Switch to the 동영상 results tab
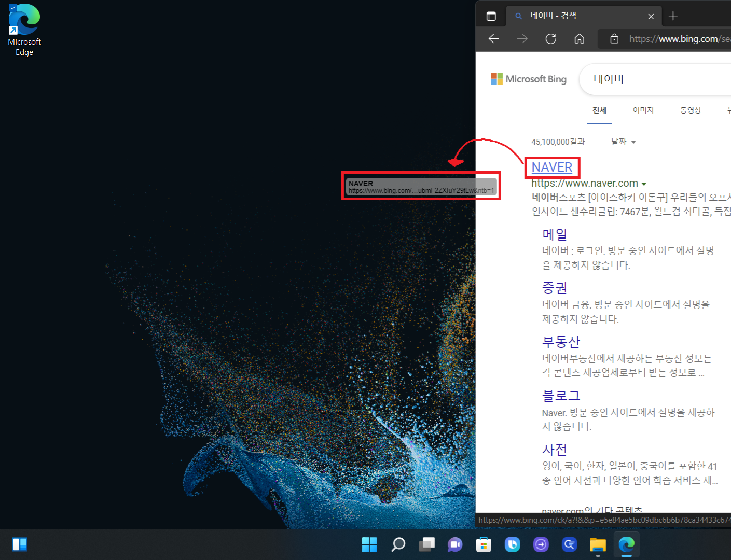 click(x=691, y=110)
